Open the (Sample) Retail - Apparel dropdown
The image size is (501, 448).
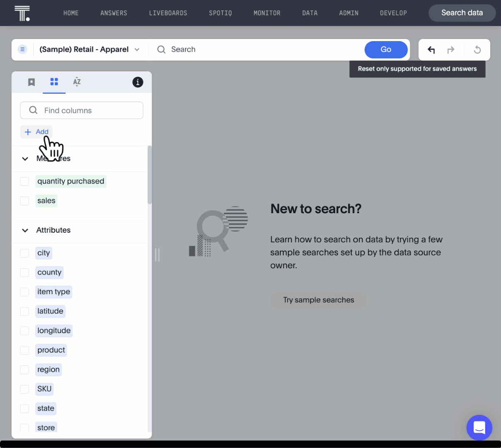click(90, 49)
